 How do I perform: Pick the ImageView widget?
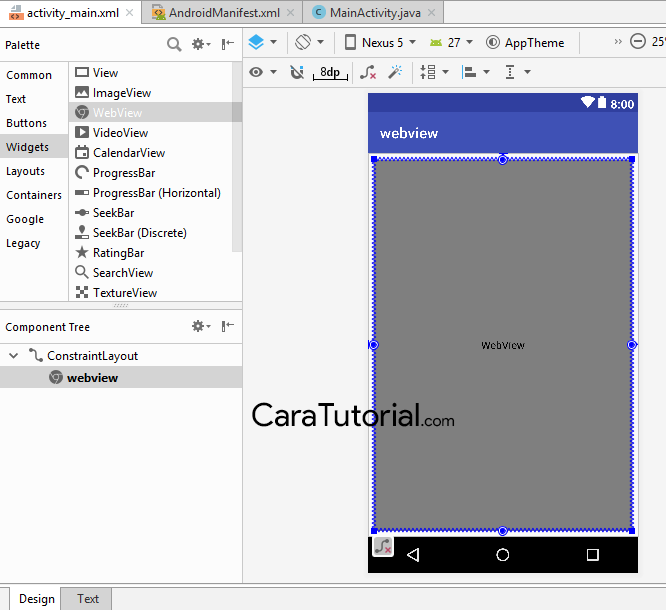tap(151, 93)
